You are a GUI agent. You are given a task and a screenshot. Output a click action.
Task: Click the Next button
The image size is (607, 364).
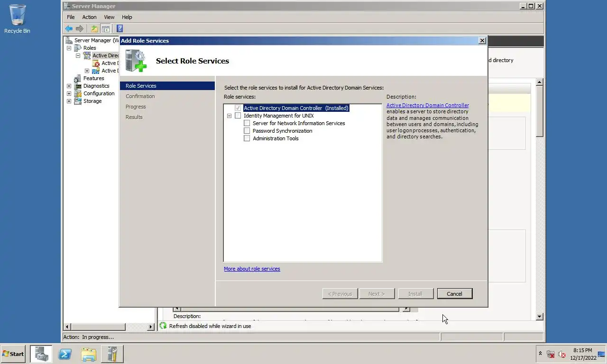(x=377, y=294)
